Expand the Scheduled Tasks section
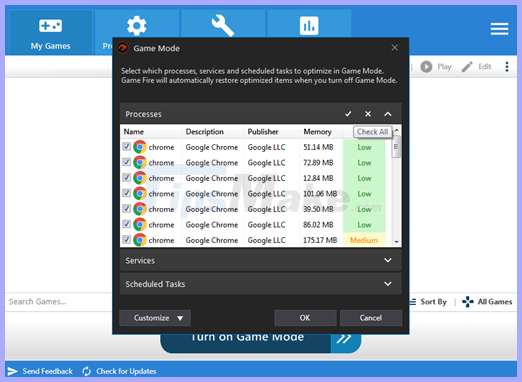 click(x=388, y=284)
